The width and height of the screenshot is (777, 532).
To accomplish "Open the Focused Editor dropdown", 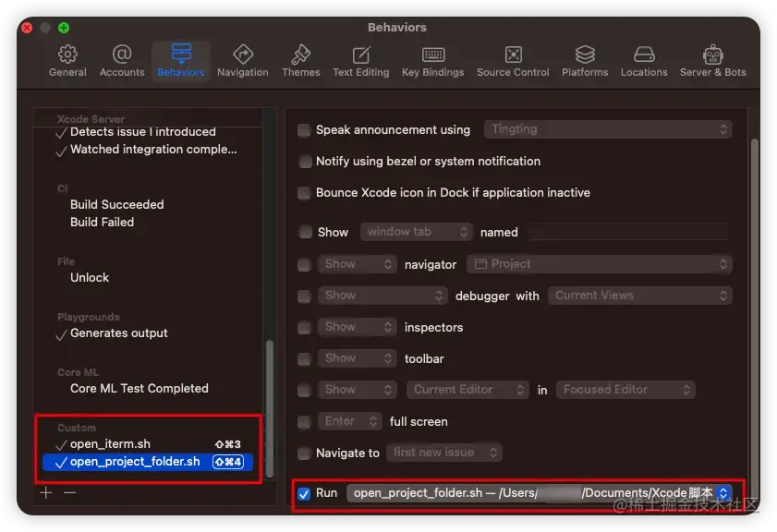I will tap(625, 390).
